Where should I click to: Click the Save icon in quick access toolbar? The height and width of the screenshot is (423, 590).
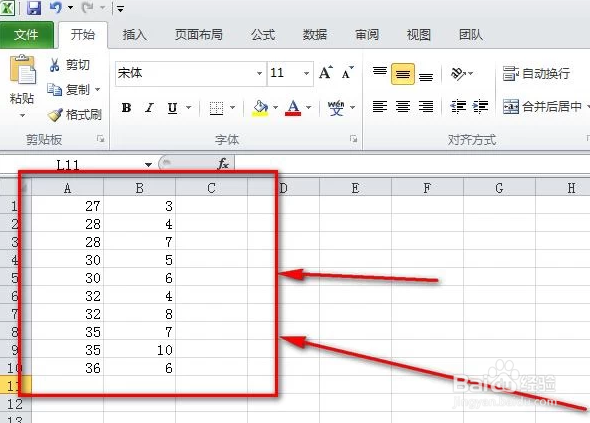pyautogui.click(x=33, y=8)
